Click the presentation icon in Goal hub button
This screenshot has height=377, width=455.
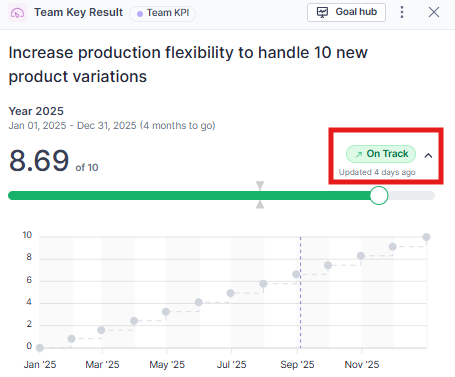coord(322,12)
